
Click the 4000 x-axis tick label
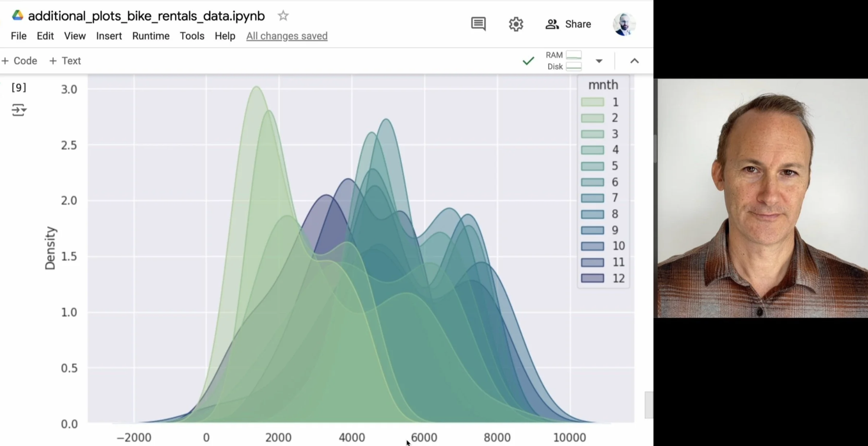pos(352,438)
